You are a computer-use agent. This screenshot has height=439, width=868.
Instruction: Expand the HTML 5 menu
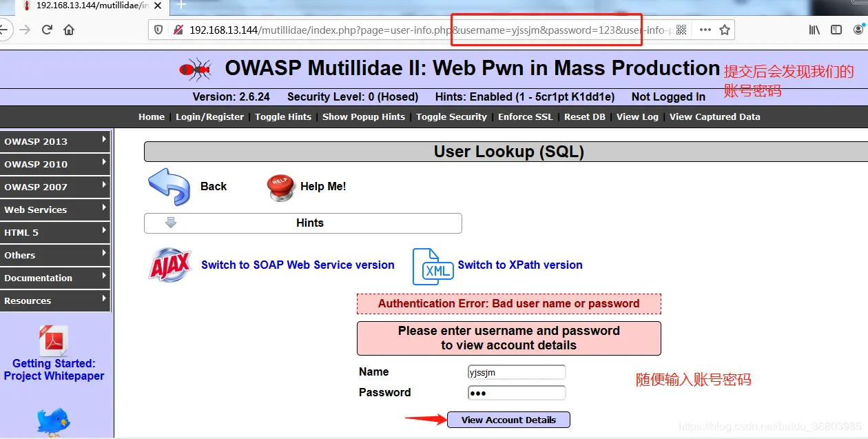[x=55, y=232]
